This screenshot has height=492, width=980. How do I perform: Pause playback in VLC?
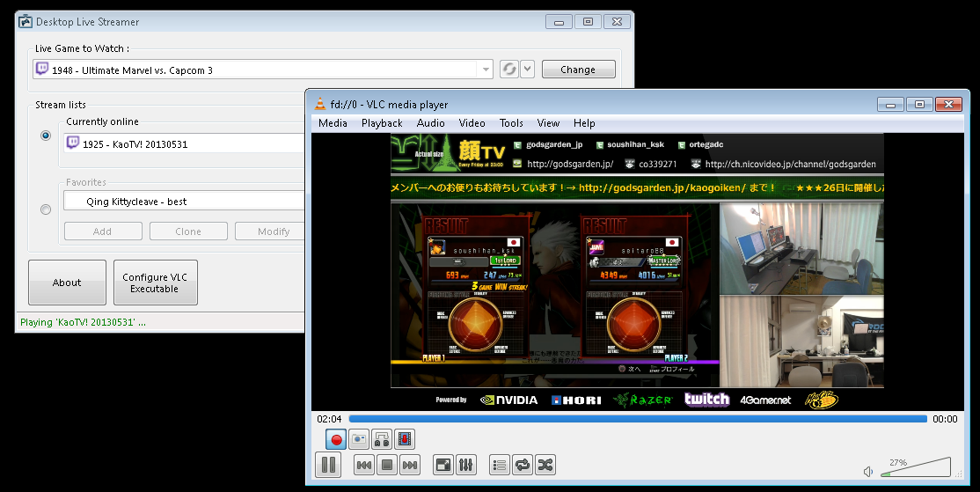click(x=328, y=465)
